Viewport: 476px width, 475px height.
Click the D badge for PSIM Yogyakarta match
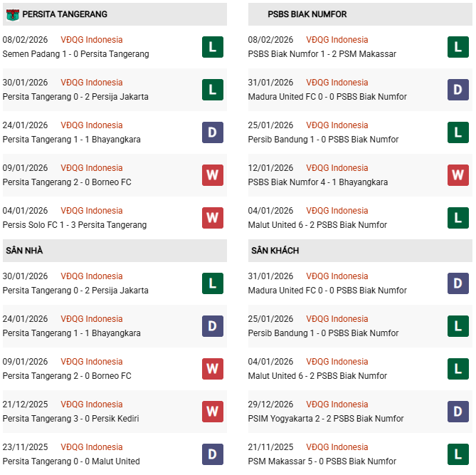coord(458,412)
